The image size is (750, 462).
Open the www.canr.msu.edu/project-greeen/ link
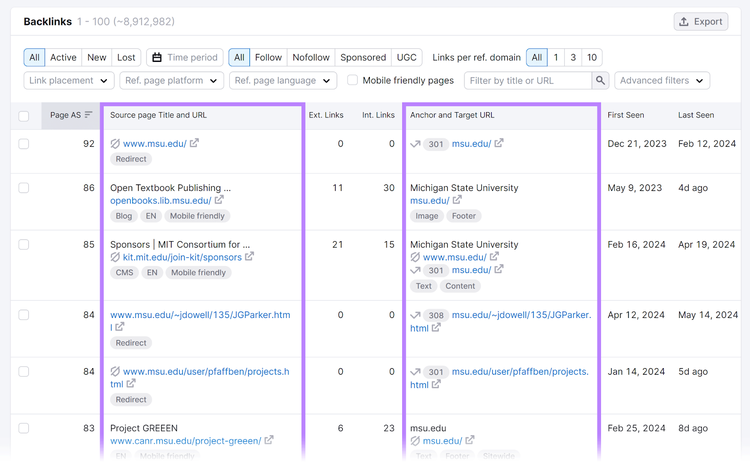coord(186,441)
